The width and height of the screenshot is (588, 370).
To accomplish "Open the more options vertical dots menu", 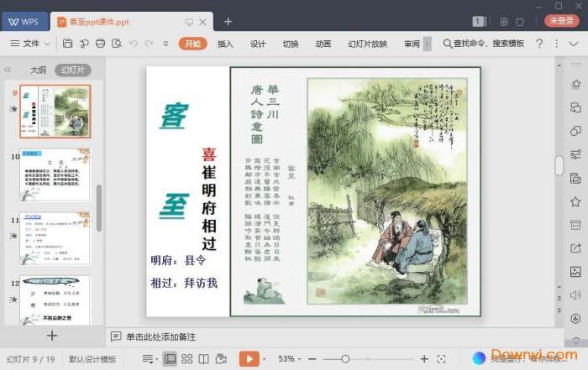I will (556, 44).
